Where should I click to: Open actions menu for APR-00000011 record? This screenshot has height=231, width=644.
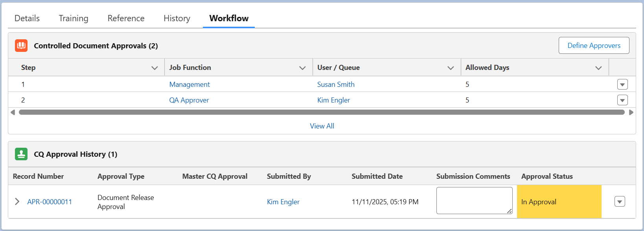pyautogui.click(x=620, y=202)
